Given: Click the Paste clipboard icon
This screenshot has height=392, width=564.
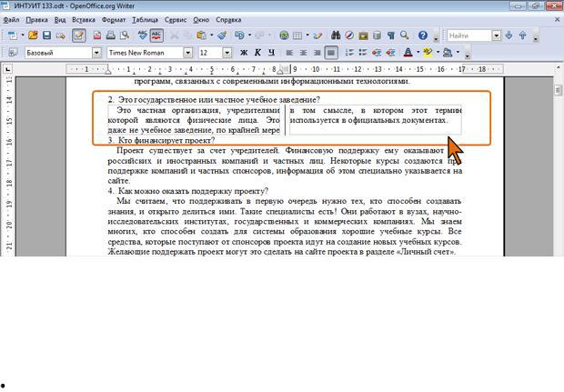Looking at the screenshot, I should 201,35.
